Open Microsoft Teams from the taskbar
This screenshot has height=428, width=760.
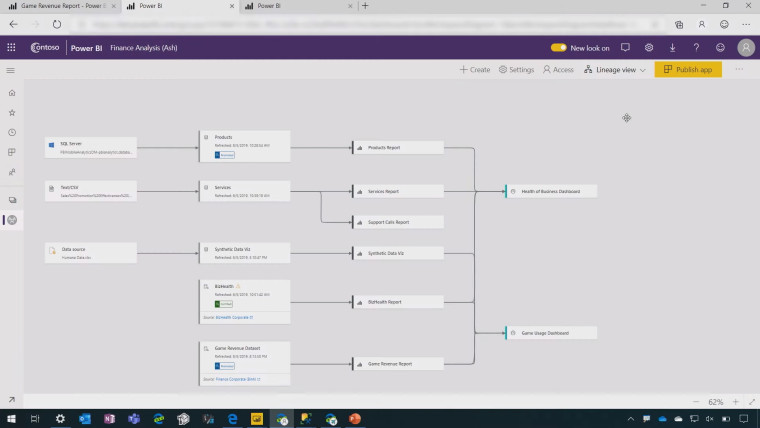[134, 419]
